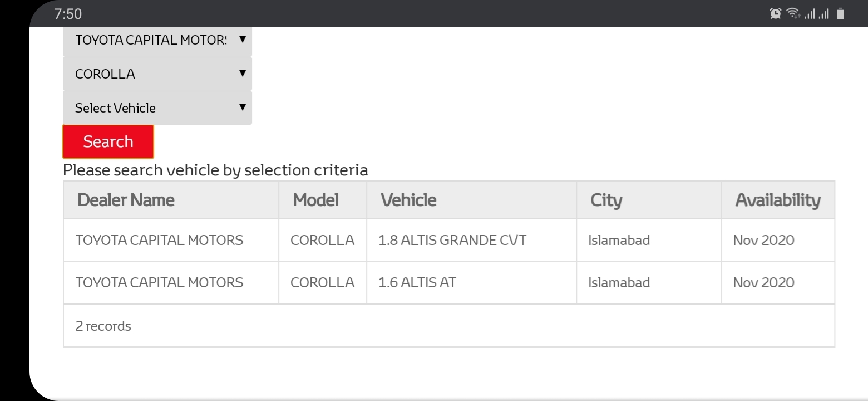Click Islamabad in the 1.6 ALTIS AT row
The image size is (868, 401).
[x=619, y=282]
